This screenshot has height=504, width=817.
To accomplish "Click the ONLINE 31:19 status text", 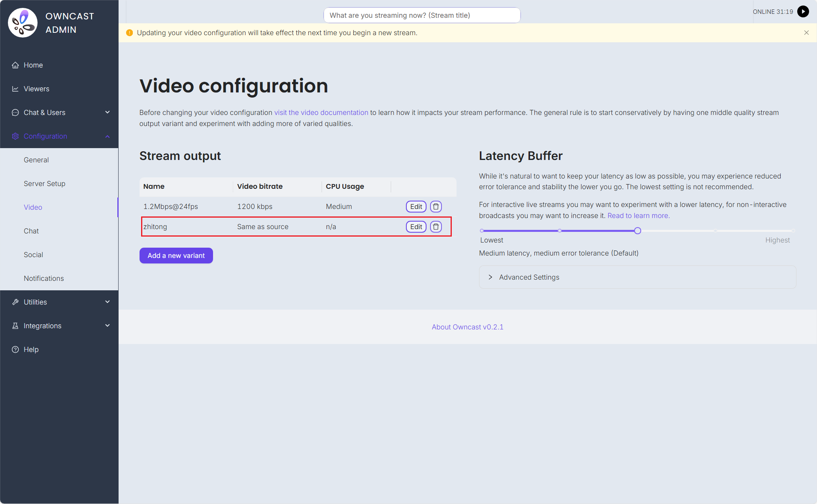I will point(773,12).
